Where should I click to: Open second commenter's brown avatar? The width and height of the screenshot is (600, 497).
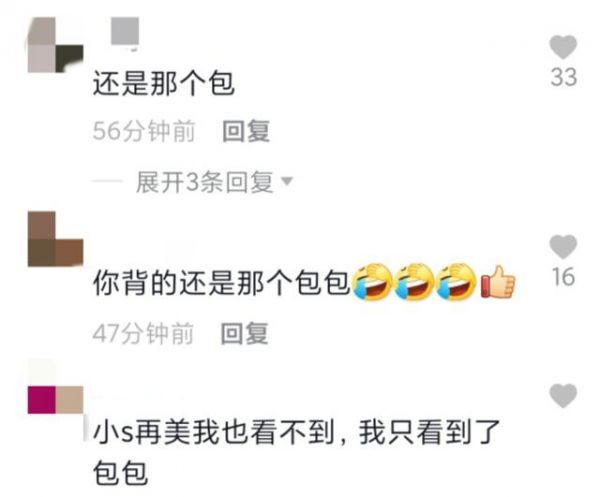[x=55, y=239]
